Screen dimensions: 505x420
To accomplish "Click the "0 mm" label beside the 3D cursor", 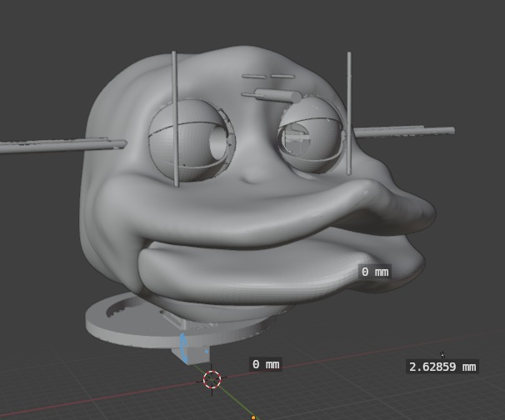I will [266, 364].
